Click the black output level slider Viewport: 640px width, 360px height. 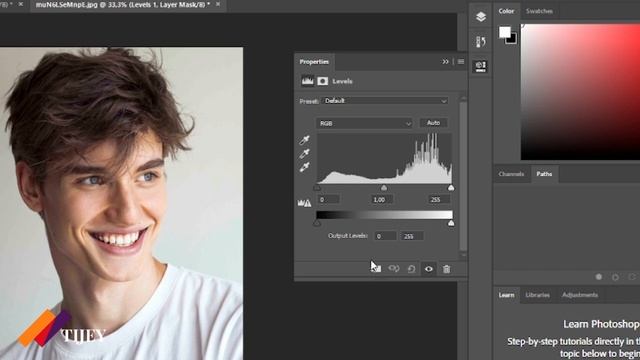pyautogui.click(x=317, y=223)
